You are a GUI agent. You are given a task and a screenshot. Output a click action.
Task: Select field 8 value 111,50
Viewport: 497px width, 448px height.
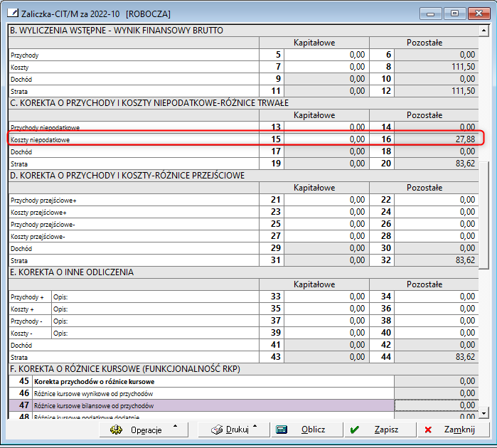click(x=436, y=67)
